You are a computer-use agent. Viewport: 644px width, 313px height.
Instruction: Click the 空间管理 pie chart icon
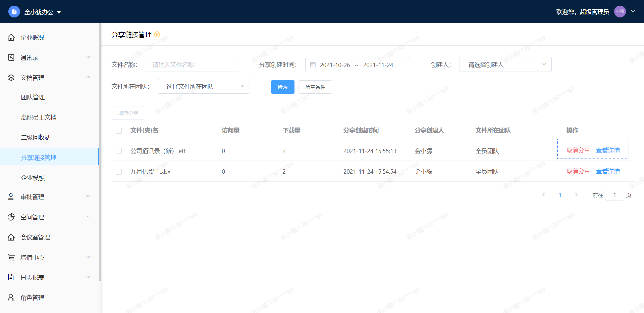pos(11,217)
